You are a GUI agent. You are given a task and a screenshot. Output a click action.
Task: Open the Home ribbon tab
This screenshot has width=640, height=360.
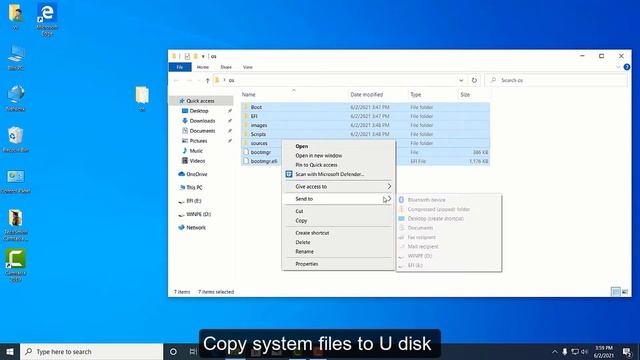click(203, 67)
